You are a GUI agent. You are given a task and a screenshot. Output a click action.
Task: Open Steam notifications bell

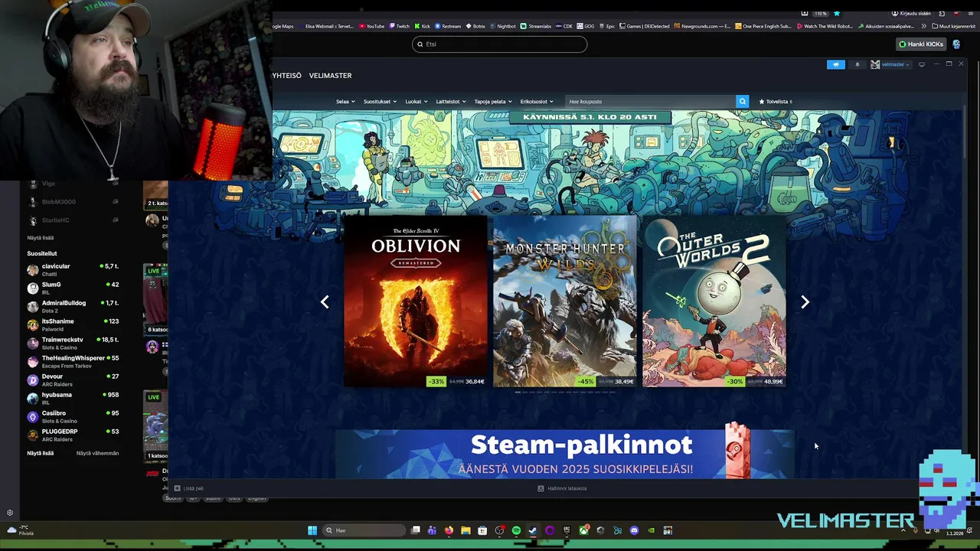(857, 64)
